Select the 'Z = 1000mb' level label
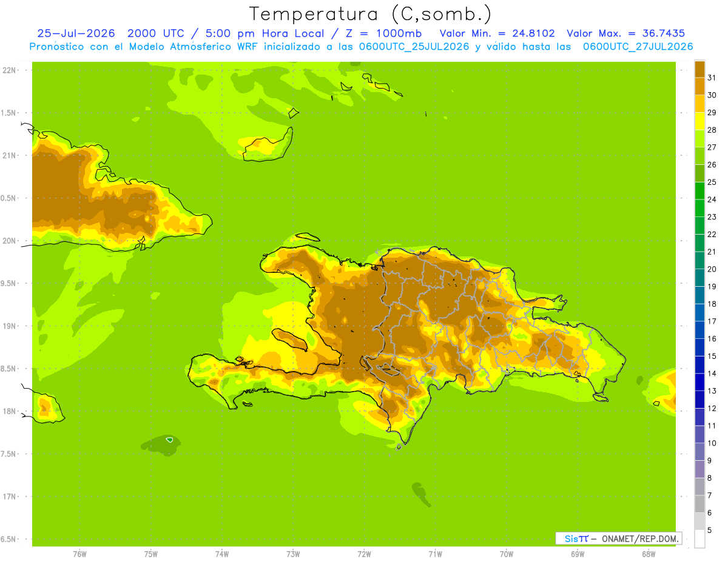Viewport: 728px width, 562px height. 382,33
